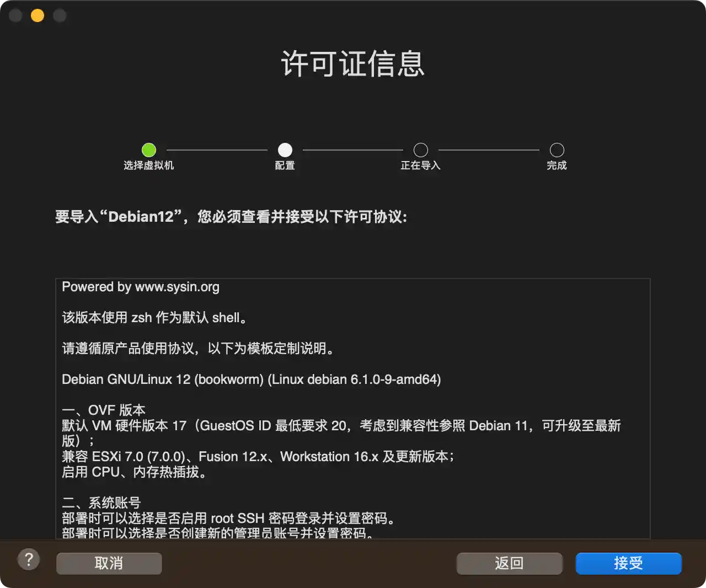Click the '二、系统账号' heading
The image size is (706, 588).
tap(101, 503)
